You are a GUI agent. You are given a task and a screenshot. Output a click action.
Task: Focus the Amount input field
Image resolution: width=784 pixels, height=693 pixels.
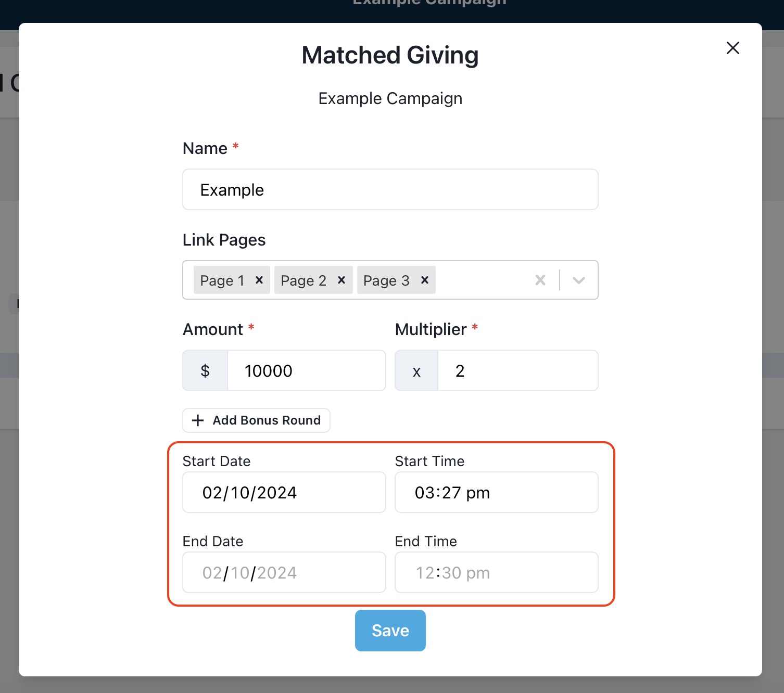coord(307,370)
